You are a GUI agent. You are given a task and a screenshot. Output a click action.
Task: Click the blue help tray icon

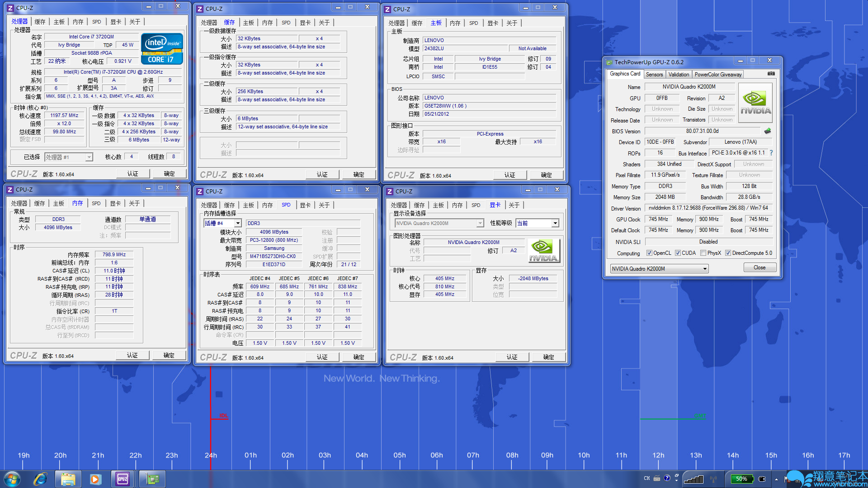coord(667,478)
